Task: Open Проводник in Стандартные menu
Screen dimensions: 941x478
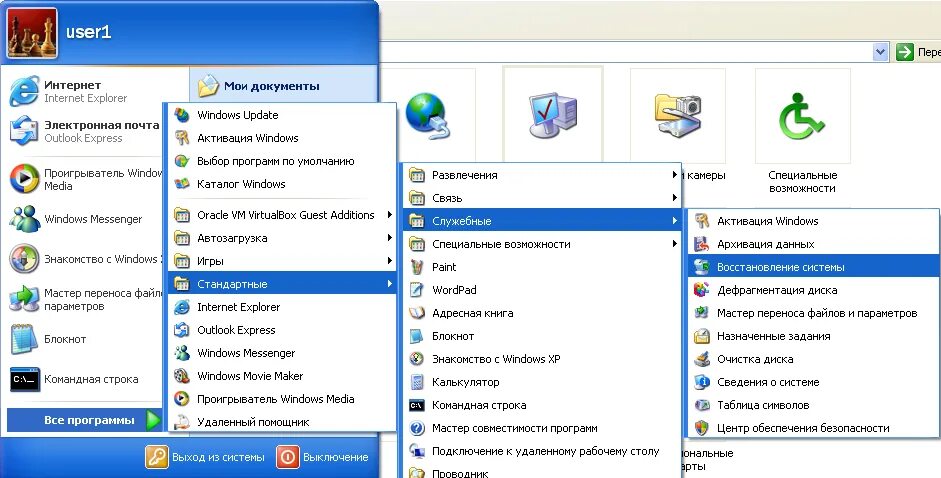Action: 543,472
